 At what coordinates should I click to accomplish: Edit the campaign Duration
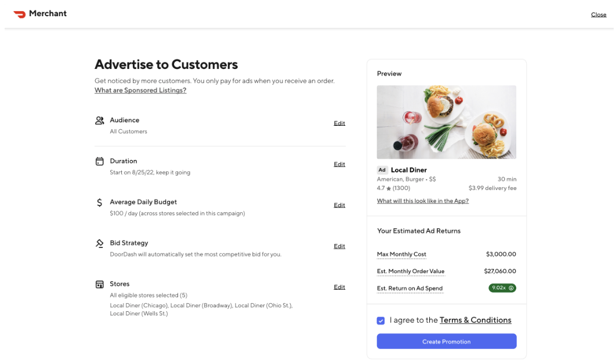pos(339,164)
